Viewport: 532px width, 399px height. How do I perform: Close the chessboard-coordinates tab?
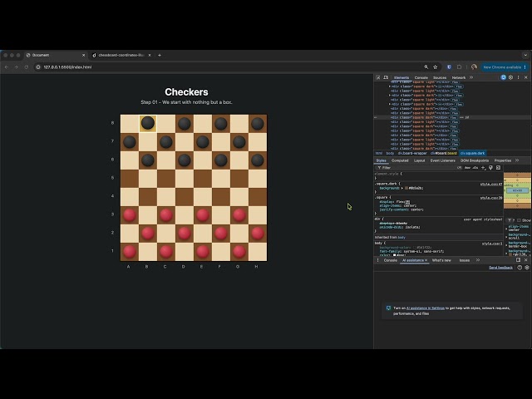click(150, 55)
